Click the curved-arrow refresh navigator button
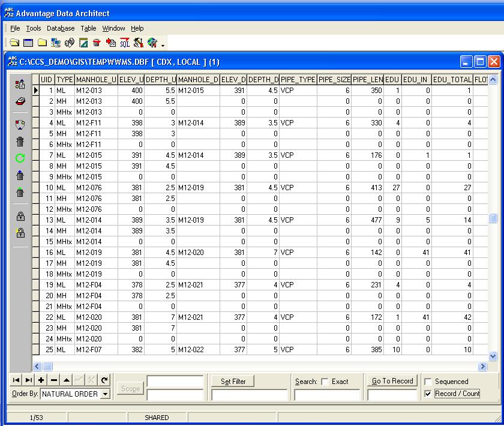Screen dimensions: 504x426 click(x=104, y=380)
